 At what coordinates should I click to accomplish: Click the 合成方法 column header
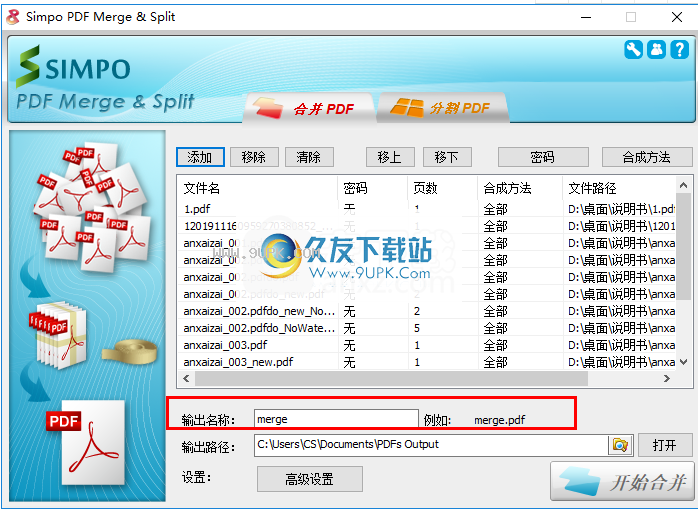pyautogui.click(x=520, y=188)
